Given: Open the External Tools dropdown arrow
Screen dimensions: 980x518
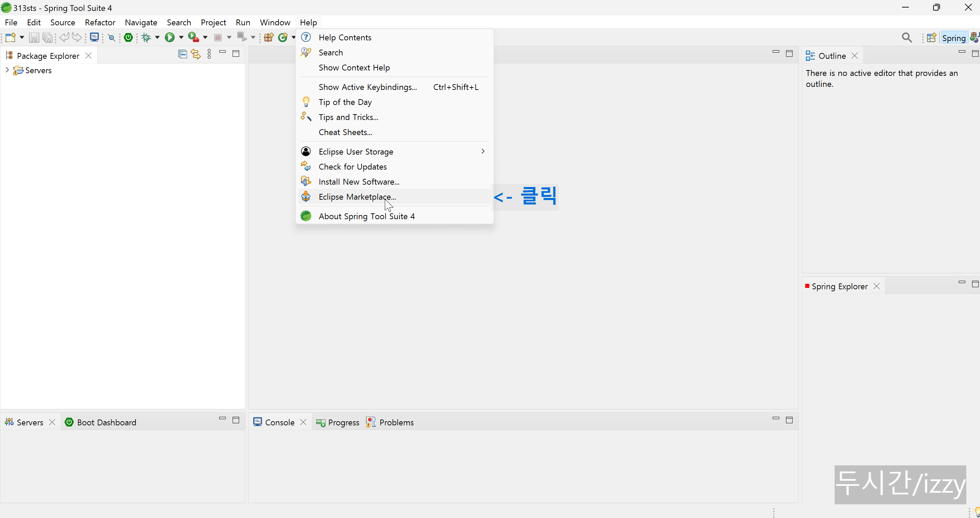Looking at the screenshot, I should (205, 37).
